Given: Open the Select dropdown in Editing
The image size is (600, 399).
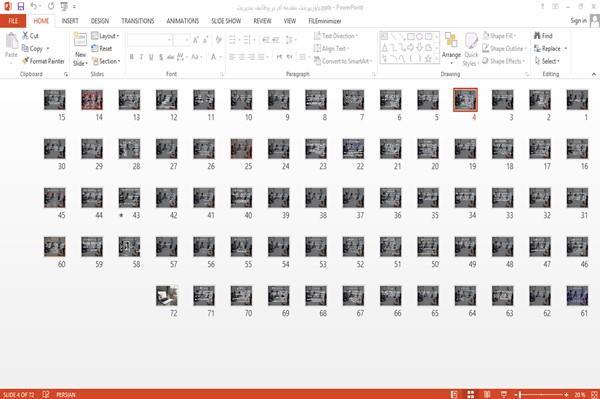Looking at the screenshot, I should coord(547,61).
